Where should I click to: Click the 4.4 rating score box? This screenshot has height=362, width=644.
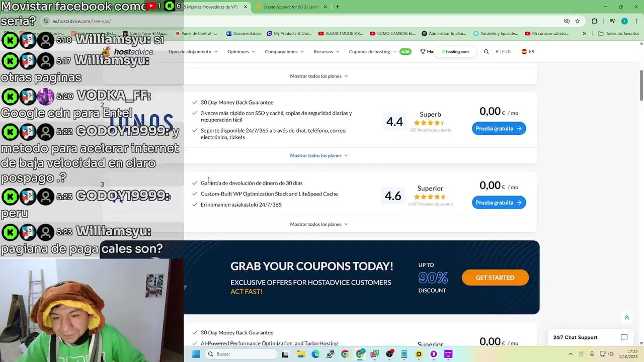[x=394, y=121]
